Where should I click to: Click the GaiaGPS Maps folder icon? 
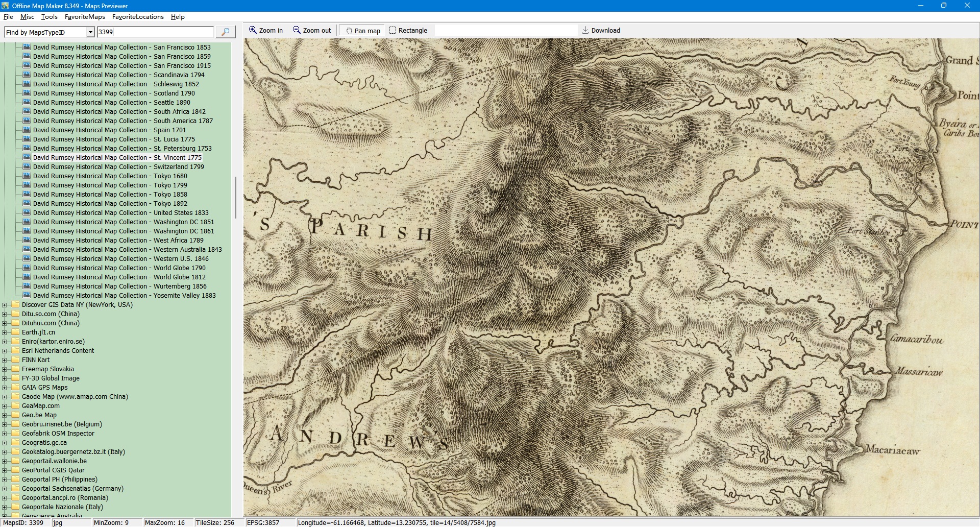pyautogui.click(x=15, y=388)
